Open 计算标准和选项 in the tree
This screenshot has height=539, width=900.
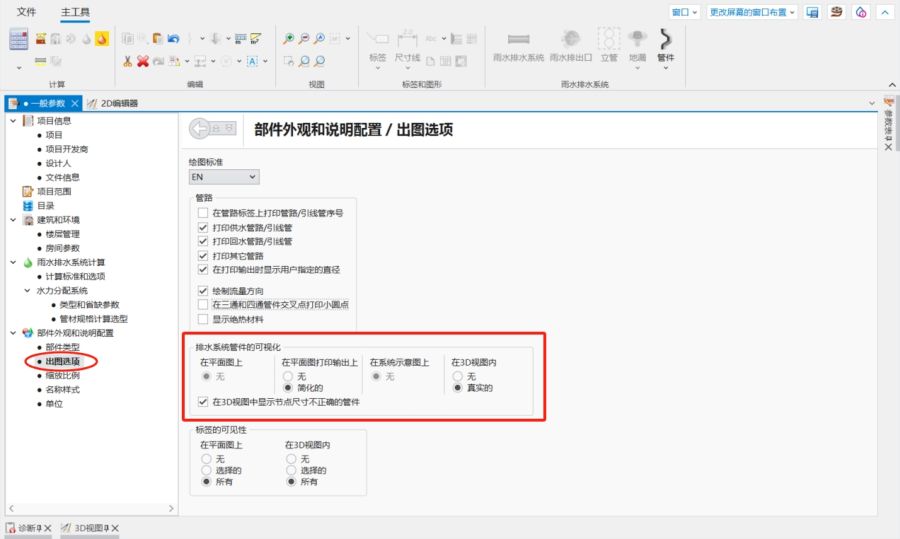(75, 276)
